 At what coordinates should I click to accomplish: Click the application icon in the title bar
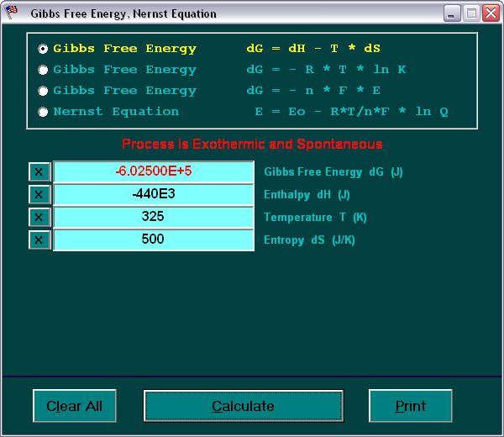pyautogui.click(x=11, y=13)
